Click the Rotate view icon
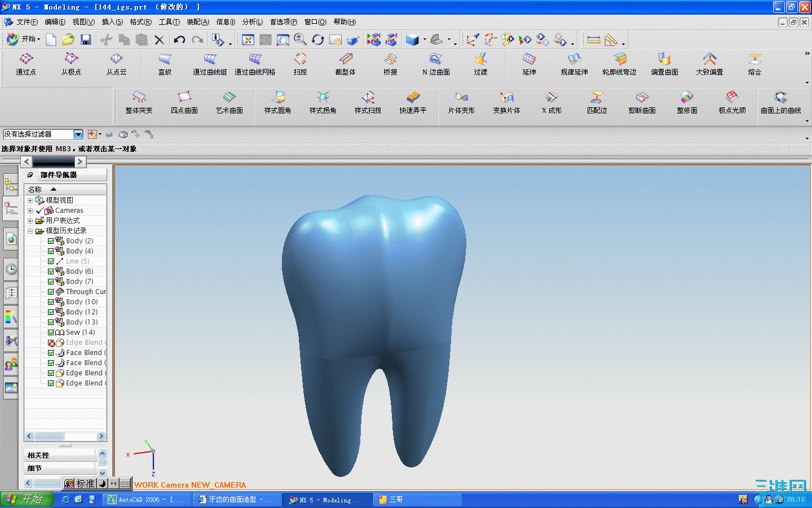This screenshot has height=508, width=812. click(x=318, y=40)
